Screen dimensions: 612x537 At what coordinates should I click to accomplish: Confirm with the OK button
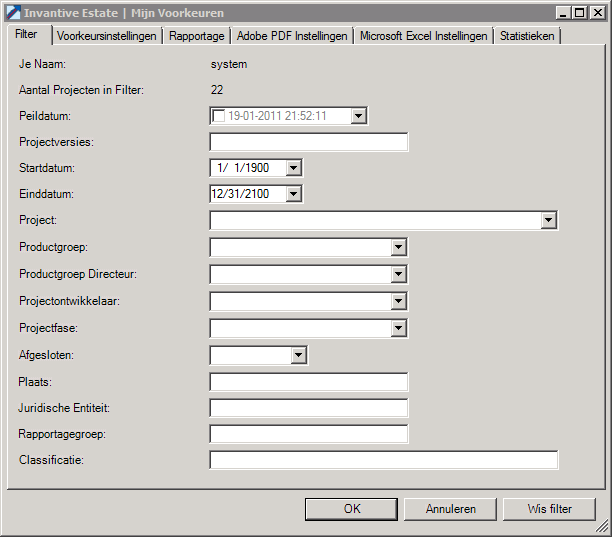tap(351, 509)
